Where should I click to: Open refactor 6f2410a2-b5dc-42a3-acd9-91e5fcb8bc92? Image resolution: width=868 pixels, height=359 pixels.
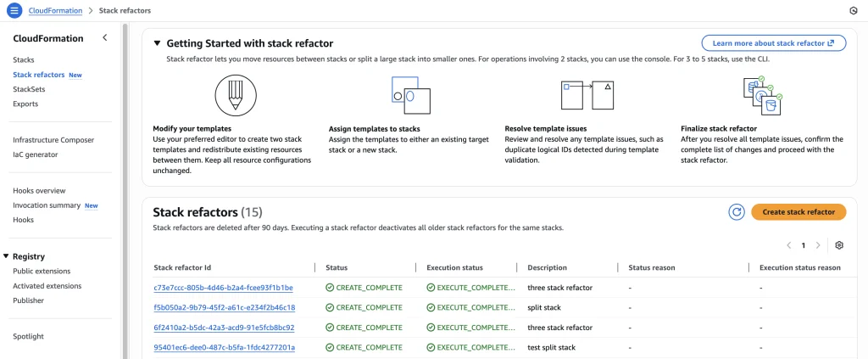(x=224, y=328)
